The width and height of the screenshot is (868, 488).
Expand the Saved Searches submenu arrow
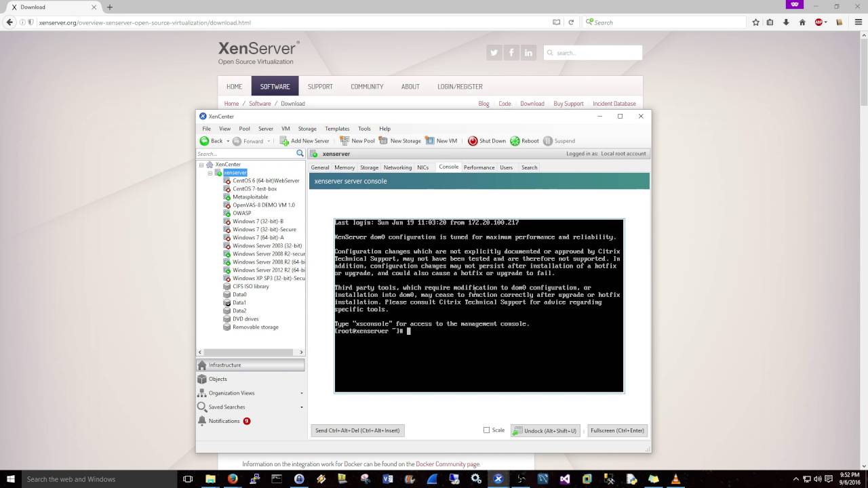[x=302, y=407]
